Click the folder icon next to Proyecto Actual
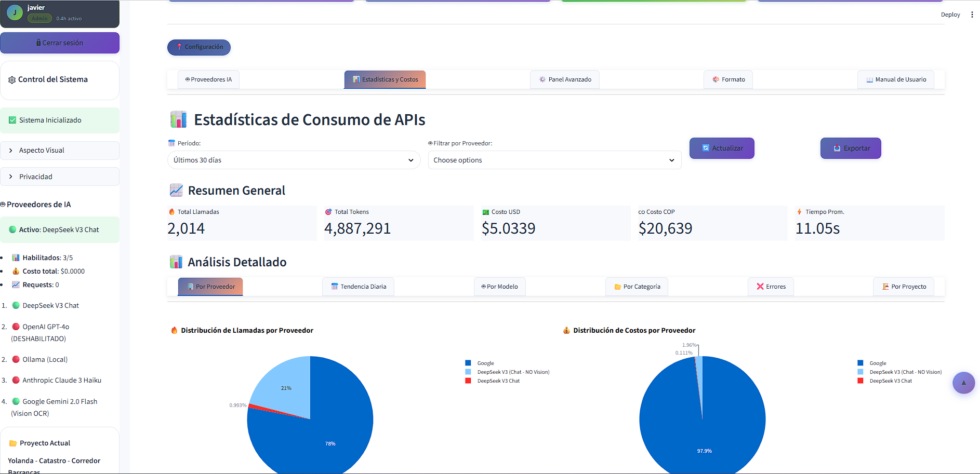 tap(13, 442)
